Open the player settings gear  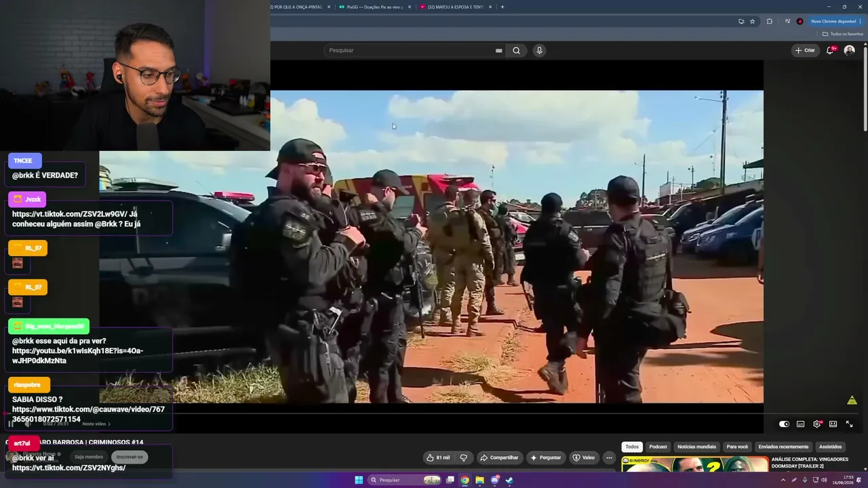pyautogui.click(x=817, y=424)
